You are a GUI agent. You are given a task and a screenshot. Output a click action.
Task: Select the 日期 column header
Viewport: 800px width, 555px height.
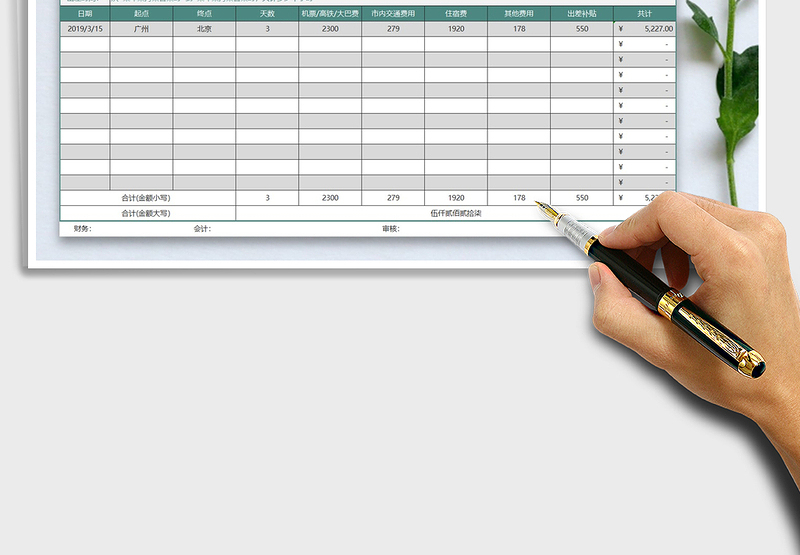(85, 14)
